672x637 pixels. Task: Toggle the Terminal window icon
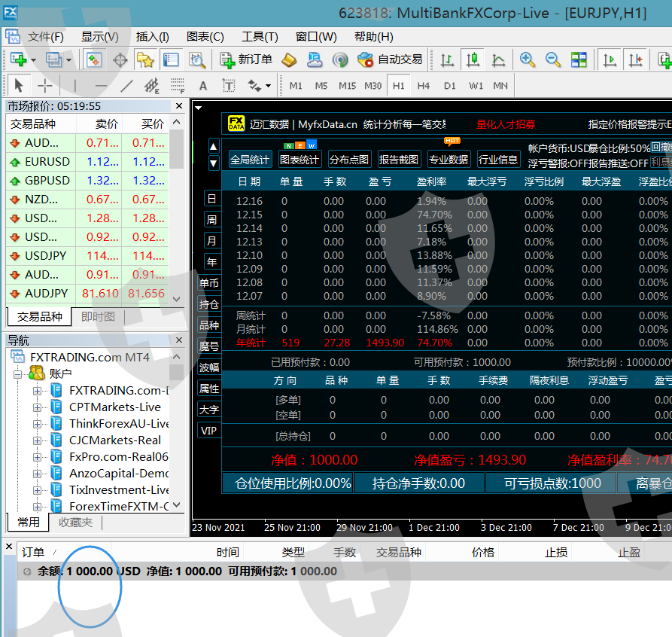tap(171, 59)
